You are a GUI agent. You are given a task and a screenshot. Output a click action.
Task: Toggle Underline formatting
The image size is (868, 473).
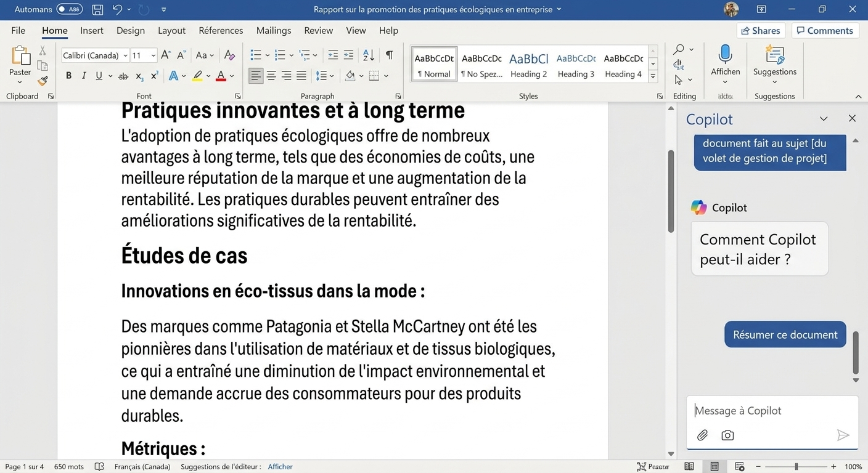tap(99, 76)
